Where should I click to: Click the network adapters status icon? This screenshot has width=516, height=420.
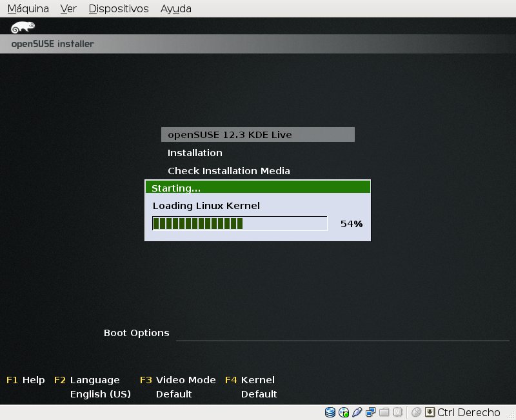coord(370,412)
